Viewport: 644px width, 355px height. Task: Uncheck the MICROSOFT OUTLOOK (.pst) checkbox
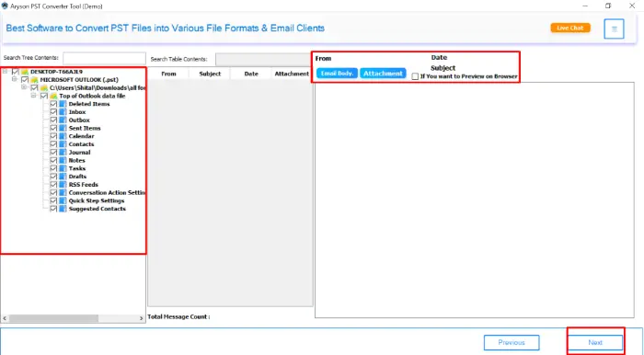pyautogui.click(x=25, y=80)
